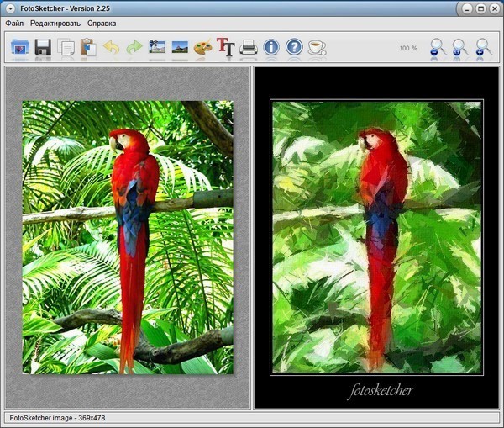Open the Редактировать menu
The width and height of the screenshot is (504, 428).
click(55, 24)
